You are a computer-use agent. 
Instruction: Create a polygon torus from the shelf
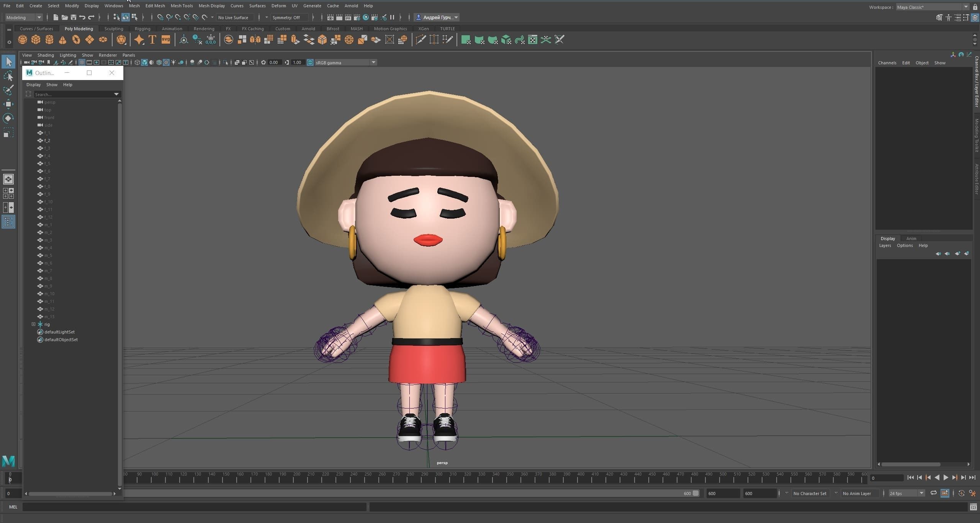click(76, 40)
